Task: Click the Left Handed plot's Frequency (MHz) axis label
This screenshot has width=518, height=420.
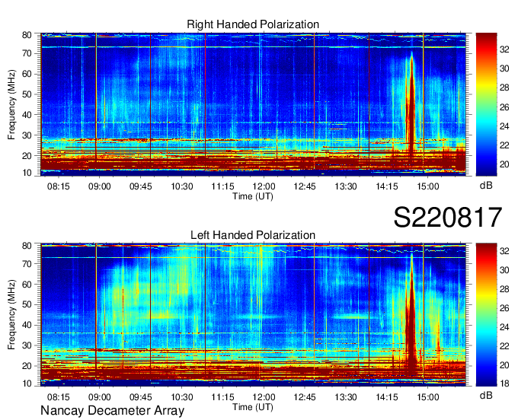Action: (12, 315)
